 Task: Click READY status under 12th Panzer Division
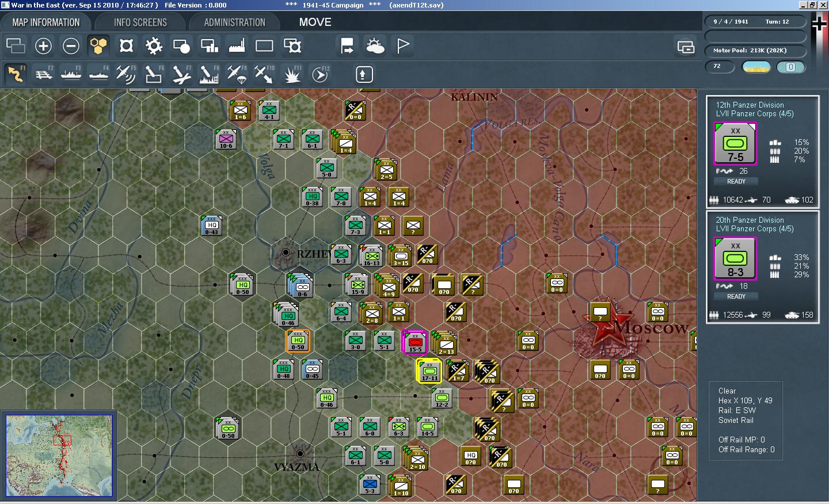736,181
